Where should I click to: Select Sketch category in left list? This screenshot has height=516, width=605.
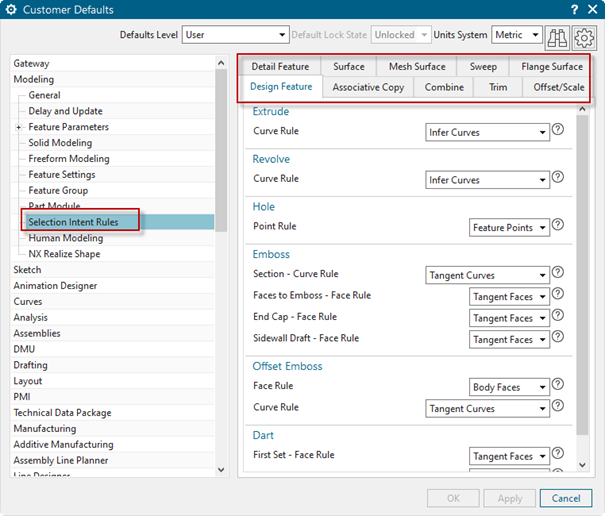27,270
